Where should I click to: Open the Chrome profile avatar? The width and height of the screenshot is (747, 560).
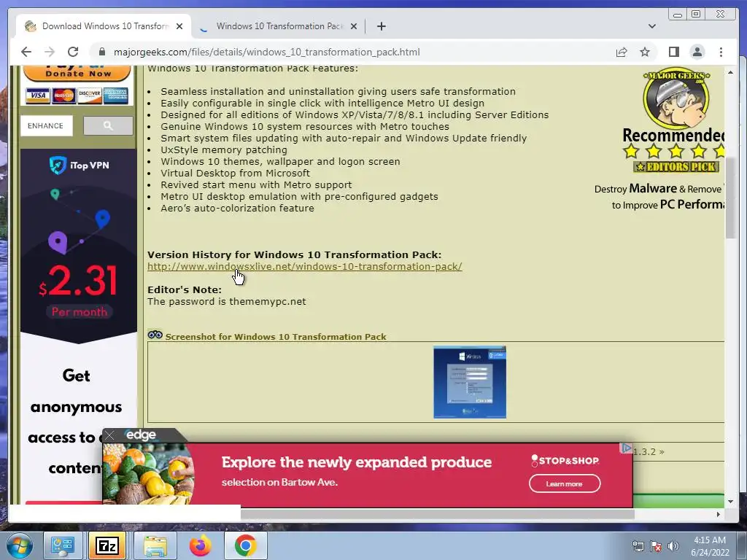(697, 52)
